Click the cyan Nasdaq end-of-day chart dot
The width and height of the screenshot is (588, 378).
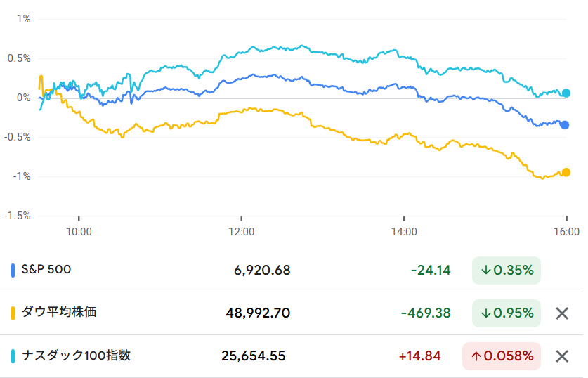click(566, 93)
